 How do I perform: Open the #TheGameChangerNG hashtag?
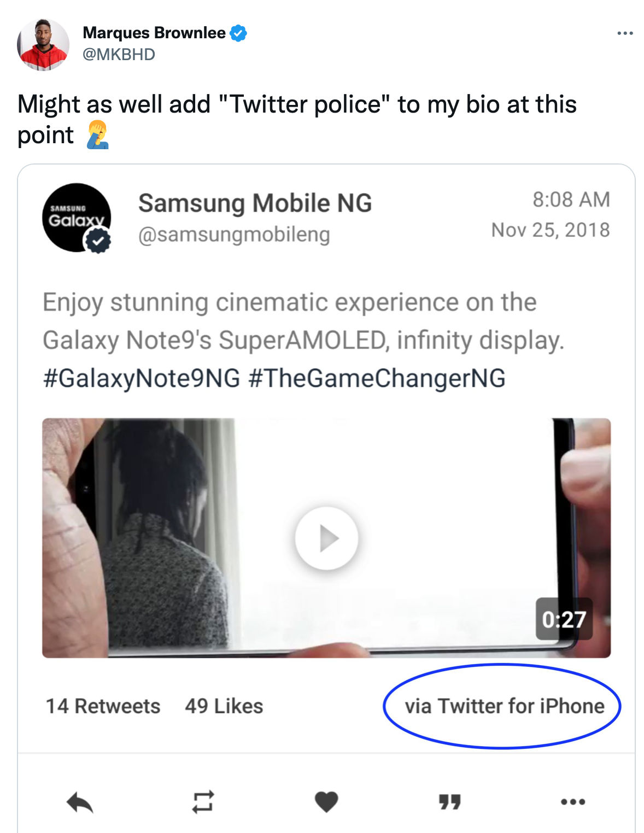point(377,378)
